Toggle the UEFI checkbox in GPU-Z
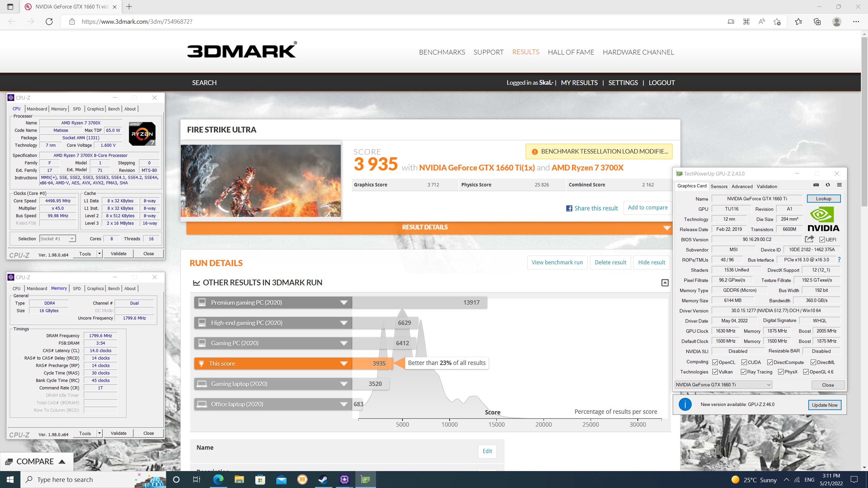The height and width of the screenshot is (488, 868). (822, 240)
